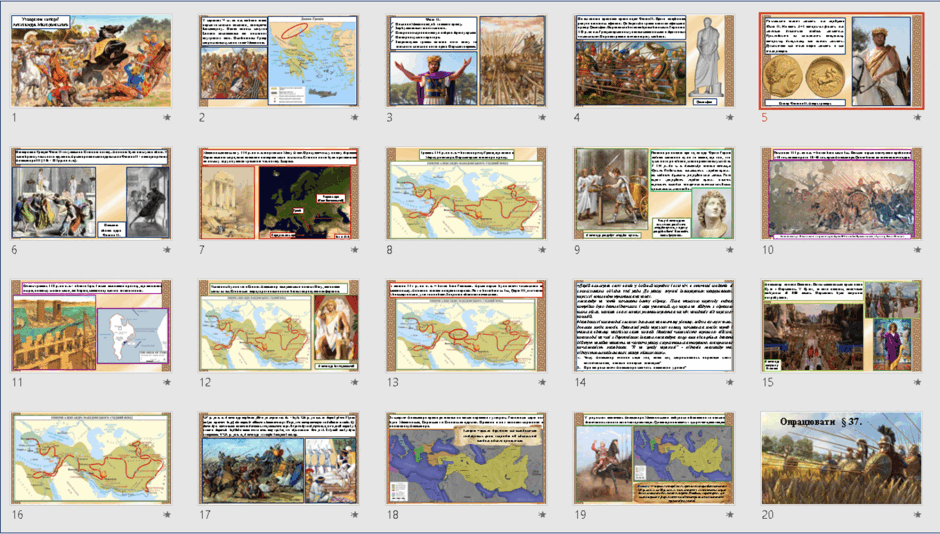
Task: Click the animation star under slide 10
Action: (x=917, y=250)
